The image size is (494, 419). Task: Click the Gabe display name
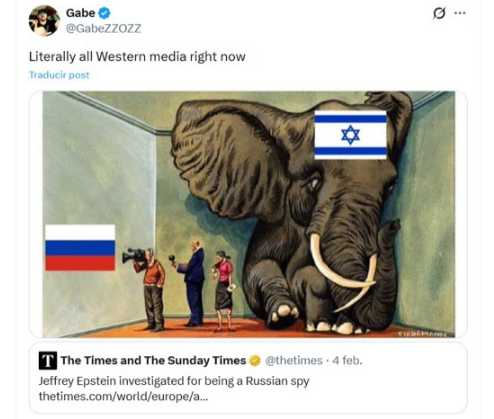(x=80, y=13)
